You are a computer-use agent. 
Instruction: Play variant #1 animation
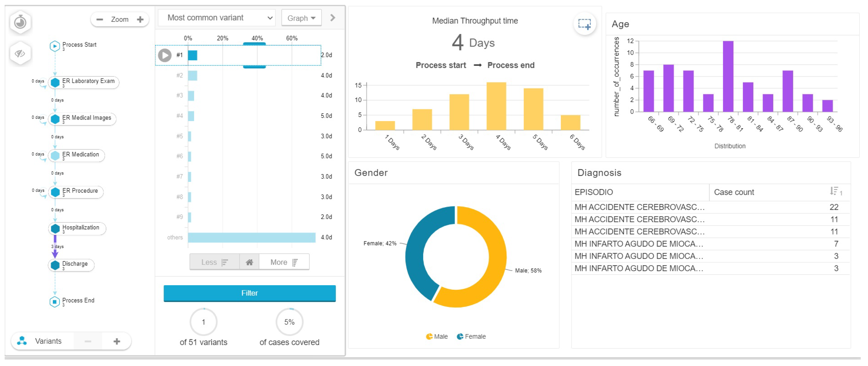coord(165,55)
